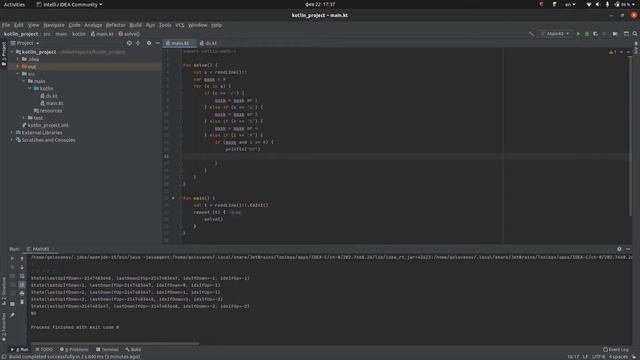Hide the Run tool window
This screenshot has height=360, width=640.
[x=628, y=249]
